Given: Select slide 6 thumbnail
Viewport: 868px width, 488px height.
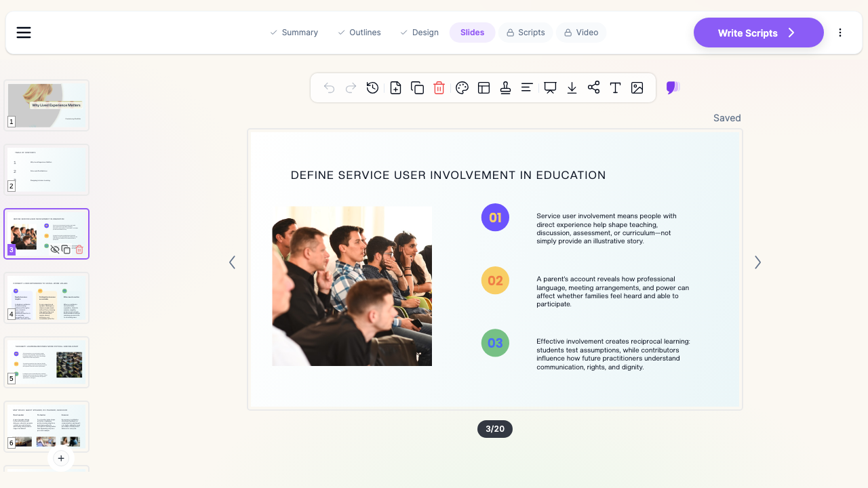Looking at the screenshot, I should (47, 426).
